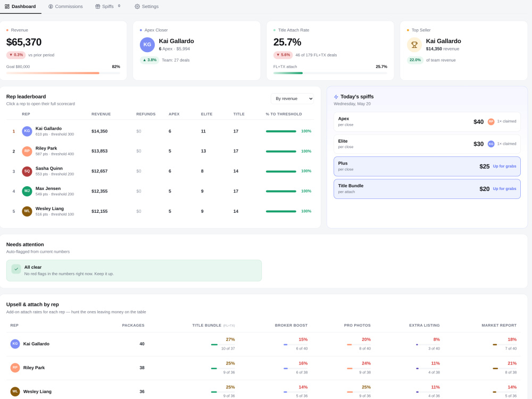Click Kai Gallardo's leaderboard avatar
Screen dimensions: 532x399
click(27, 131)
